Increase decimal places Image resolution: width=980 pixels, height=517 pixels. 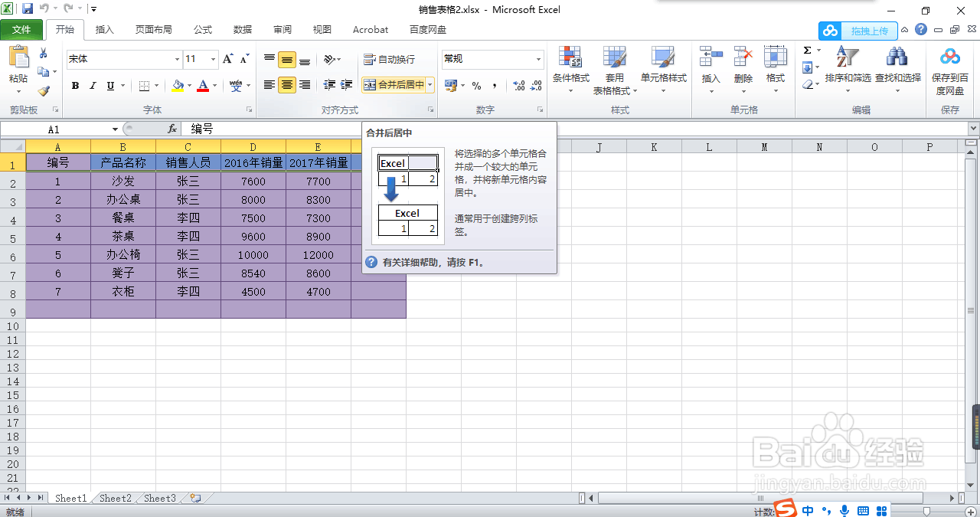click(518, 86)
